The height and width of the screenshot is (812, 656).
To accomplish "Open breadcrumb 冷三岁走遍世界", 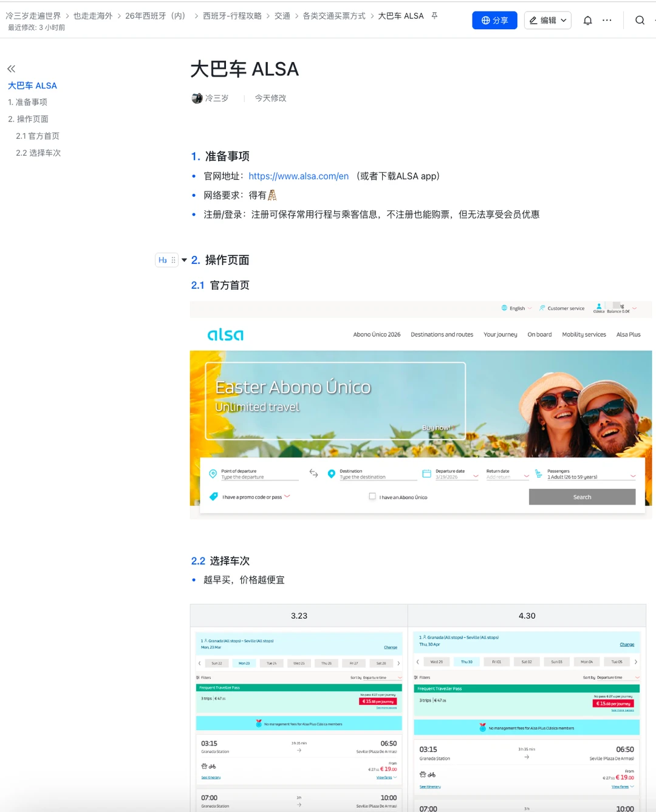I will pyautogui.click(x=33, y=16).
